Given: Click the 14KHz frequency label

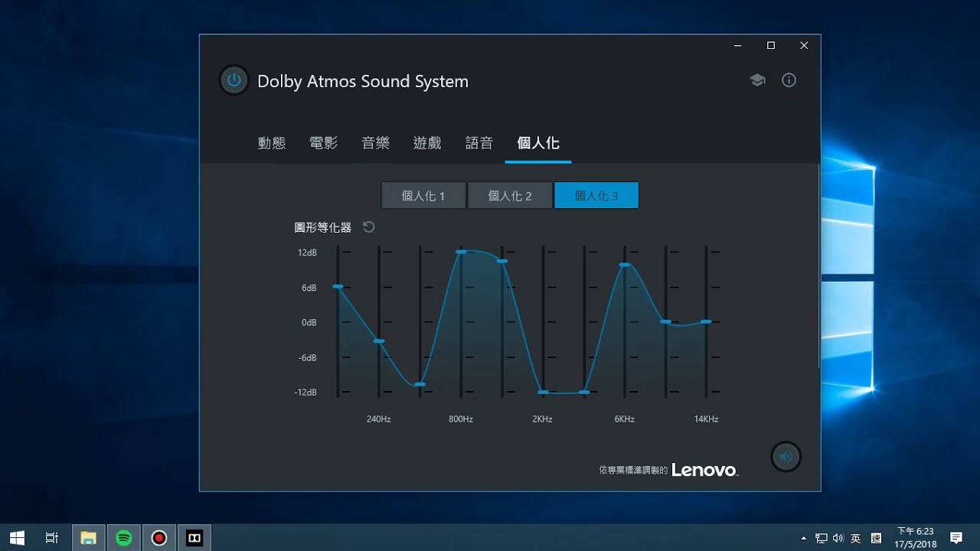Looking at the screenshot, I should click(x=706, y=419).
